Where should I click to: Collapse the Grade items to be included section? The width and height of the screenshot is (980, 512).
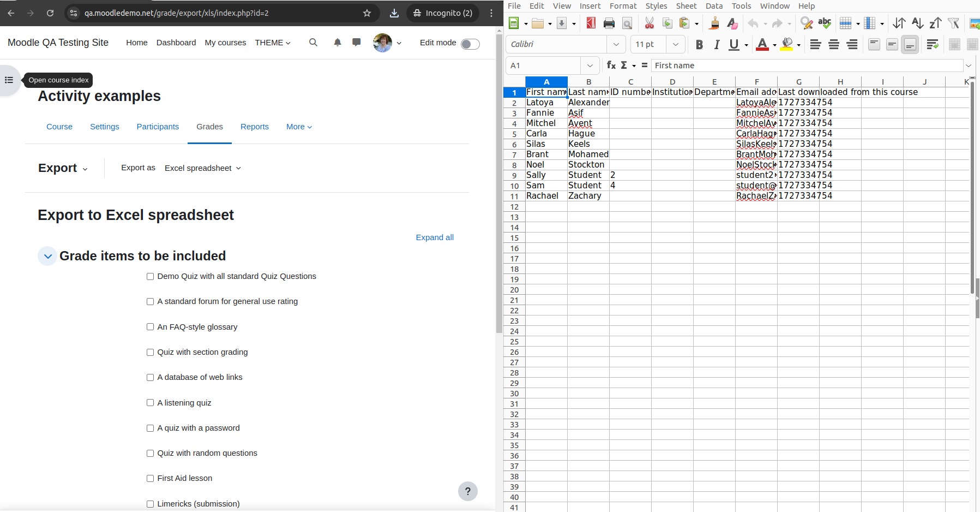tap(47, 256)
